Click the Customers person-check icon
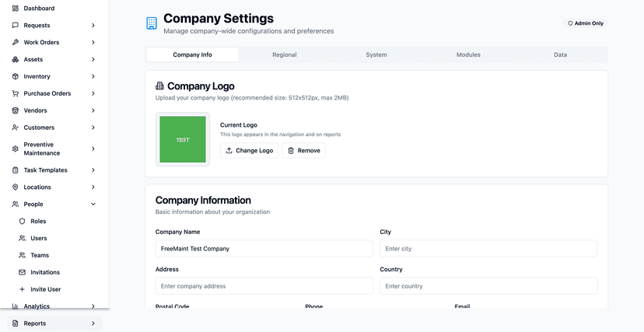 (x=16, y=128)
